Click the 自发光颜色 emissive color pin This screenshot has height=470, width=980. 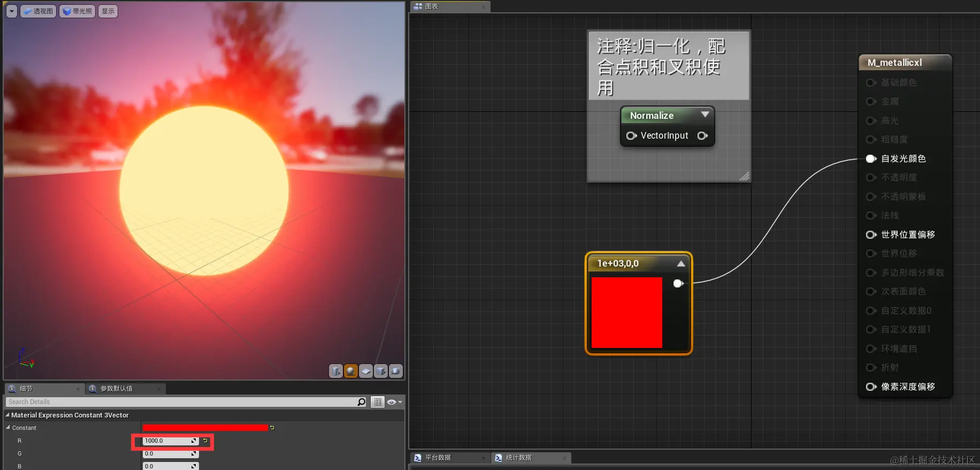click(871, 158)
